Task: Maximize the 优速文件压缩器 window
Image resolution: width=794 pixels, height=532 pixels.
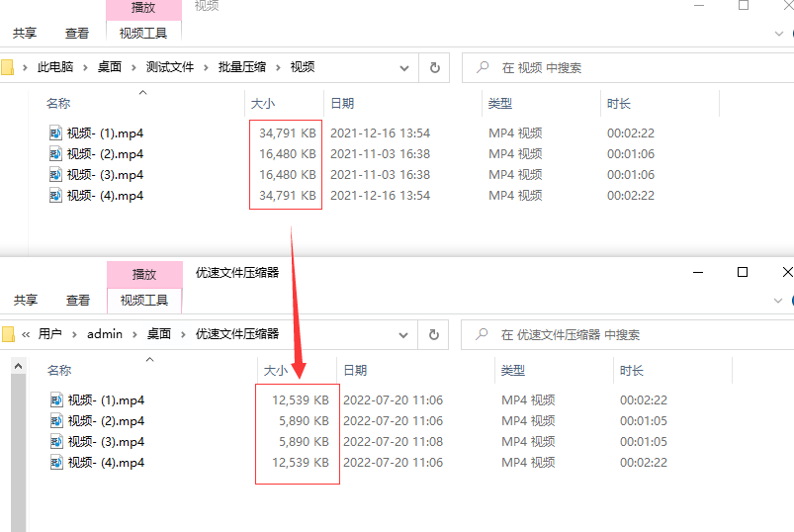Action: (x=743, y=272)
